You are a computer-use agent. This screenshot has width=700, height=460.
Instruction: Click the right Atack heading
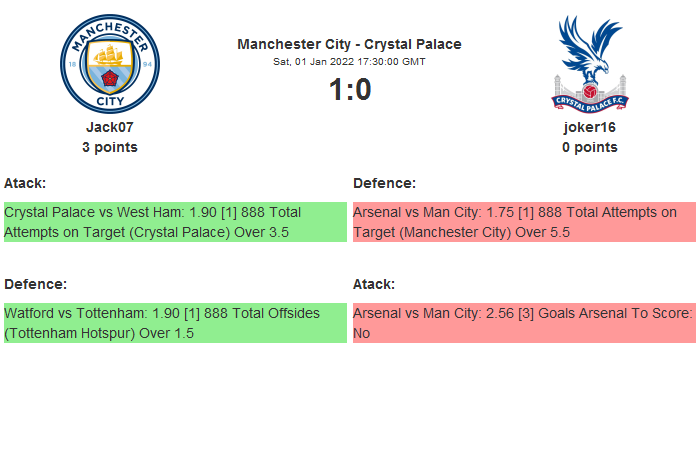(374, 284)
